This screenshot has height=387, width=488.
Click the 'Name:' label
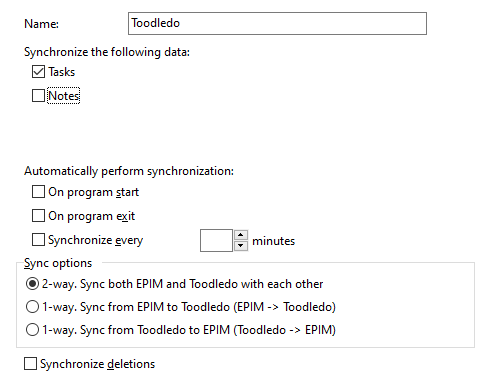click(41, 24)
